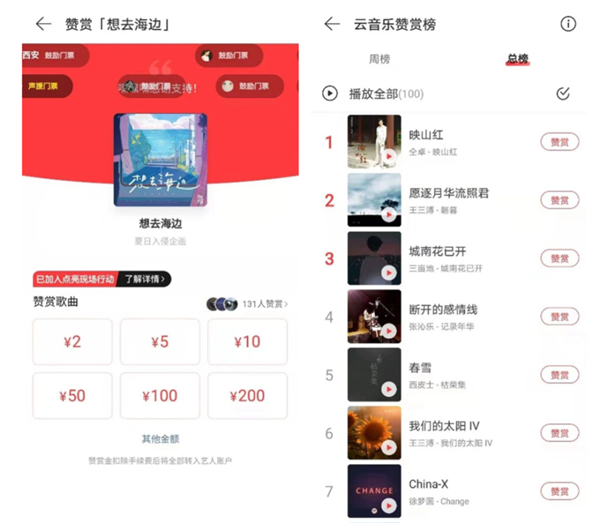
Task: Open 其他金额 to enter custom amount
Action: (160, 439)
